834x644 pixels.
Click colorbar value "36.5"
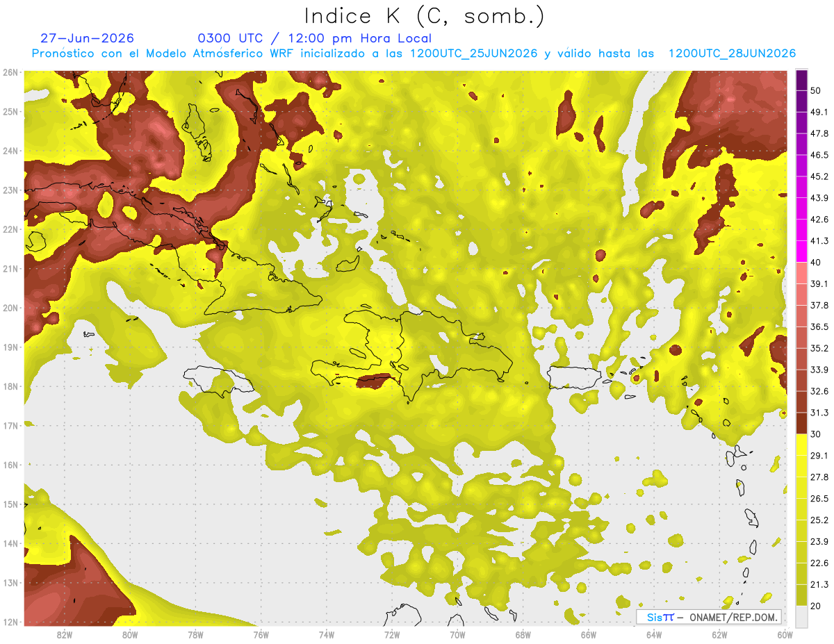click(x=819, y=327)
